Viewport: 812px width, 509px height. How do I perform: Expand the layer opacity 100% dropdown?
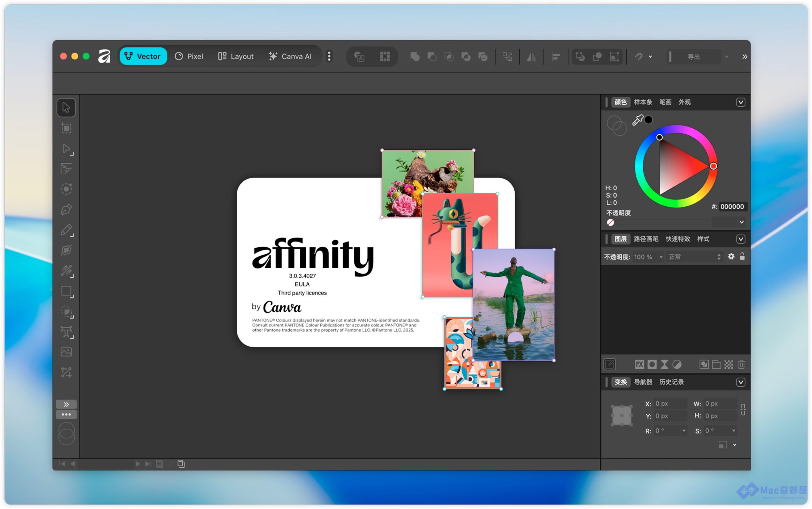pos(661,257)
